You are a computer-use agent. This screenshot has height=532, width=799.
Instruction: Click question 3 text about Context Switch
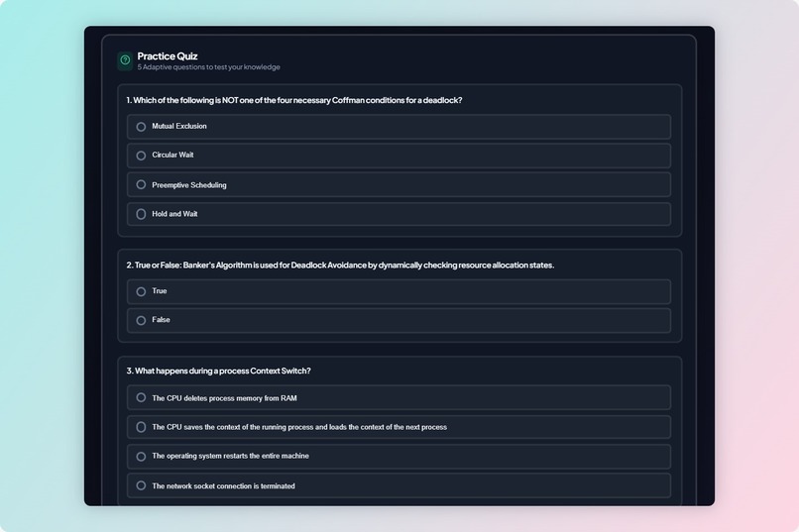(x=219, y=371)
